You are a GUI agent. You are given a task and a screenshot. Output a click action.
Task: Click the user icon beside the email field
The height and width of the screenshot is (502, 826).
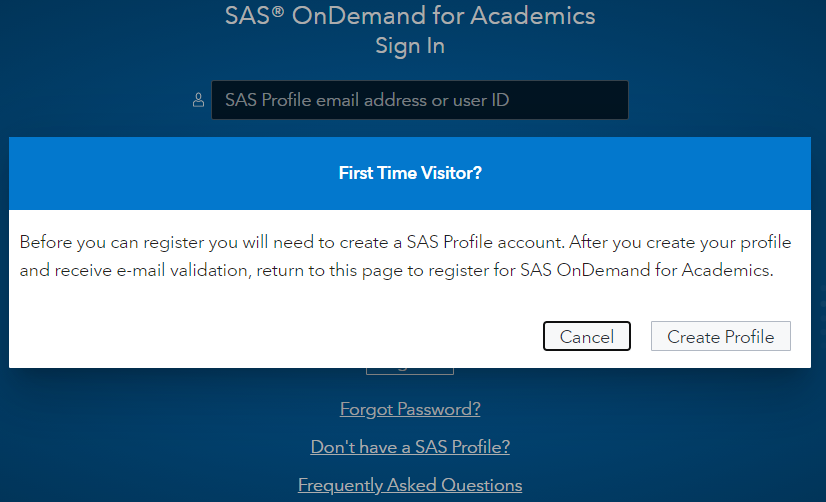pos(198,100)
